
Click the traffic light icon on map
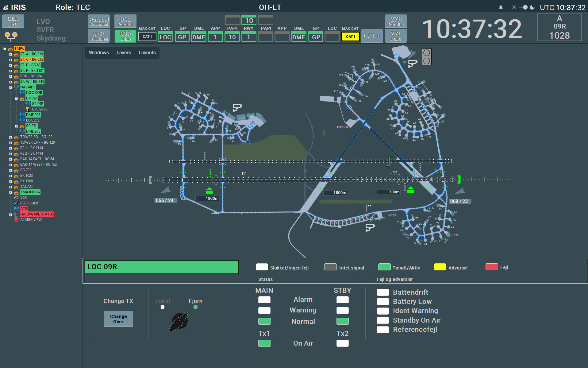(x=426, y=57)
